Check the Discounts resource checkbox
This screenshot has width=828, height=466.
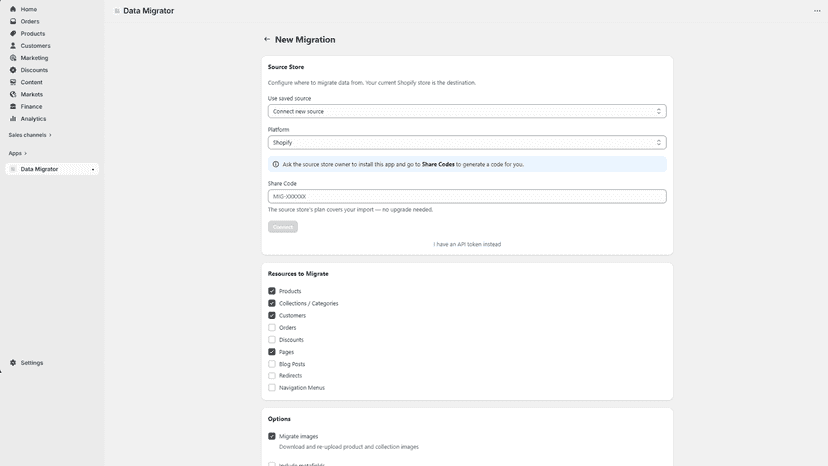[x=272, y=340]
